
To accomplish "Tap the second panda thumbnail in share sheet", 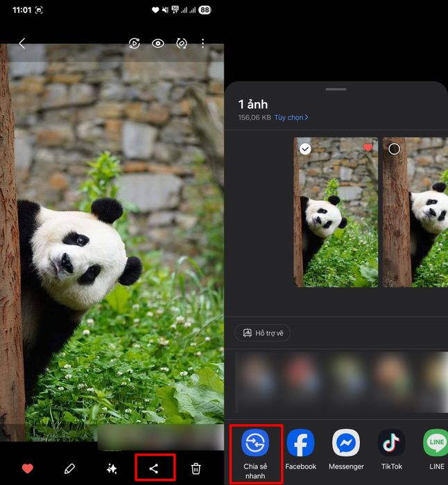I will click(x=415, y=212).
